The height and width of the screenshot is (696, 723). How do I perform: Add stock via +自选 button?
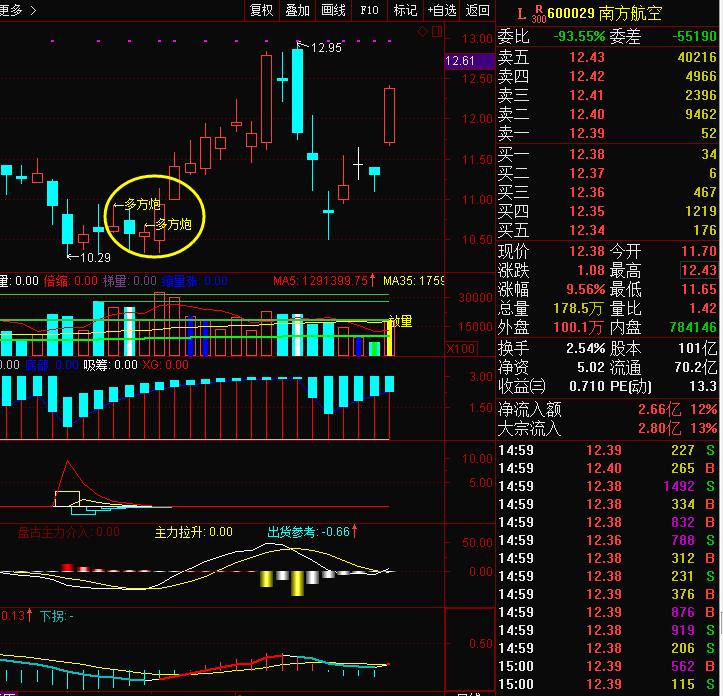[x=441, y=10]
